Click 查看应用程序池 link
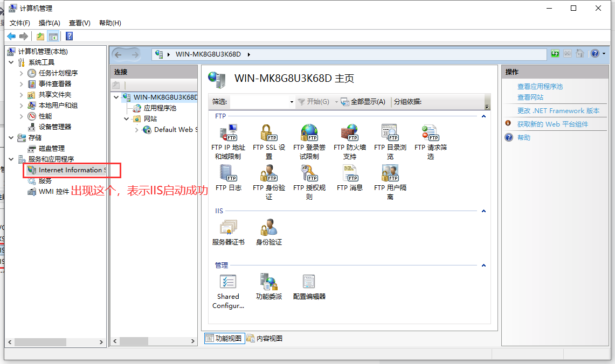615x364 pixels. click(540, 87)
